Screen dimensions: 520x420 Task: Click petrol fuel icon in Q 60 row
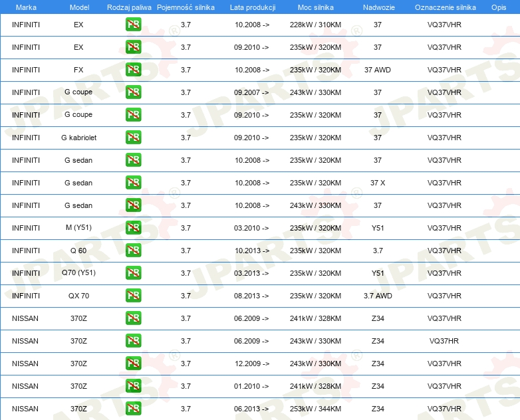click(133, 251)
